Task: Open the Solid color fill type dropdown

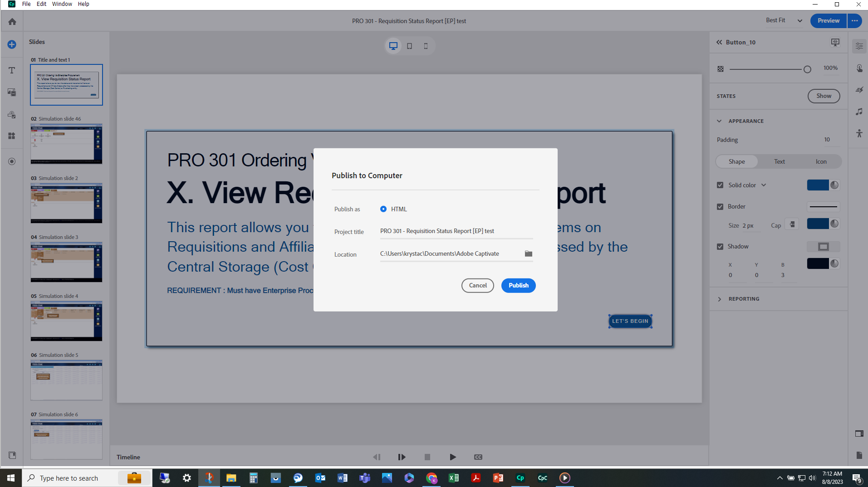Action: click(764, 185)
